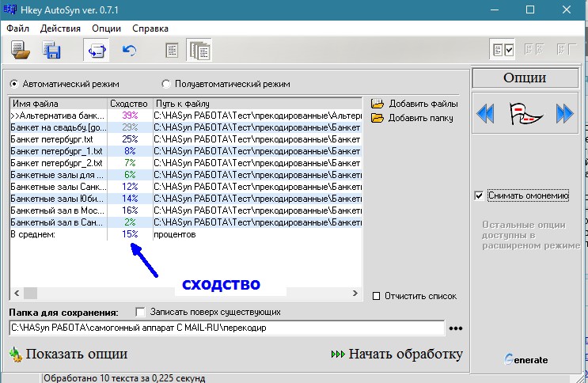This screenshot has height=383, width=588.
Task: Click green arrows beside Начать обработку
Action: click(338, 354)
